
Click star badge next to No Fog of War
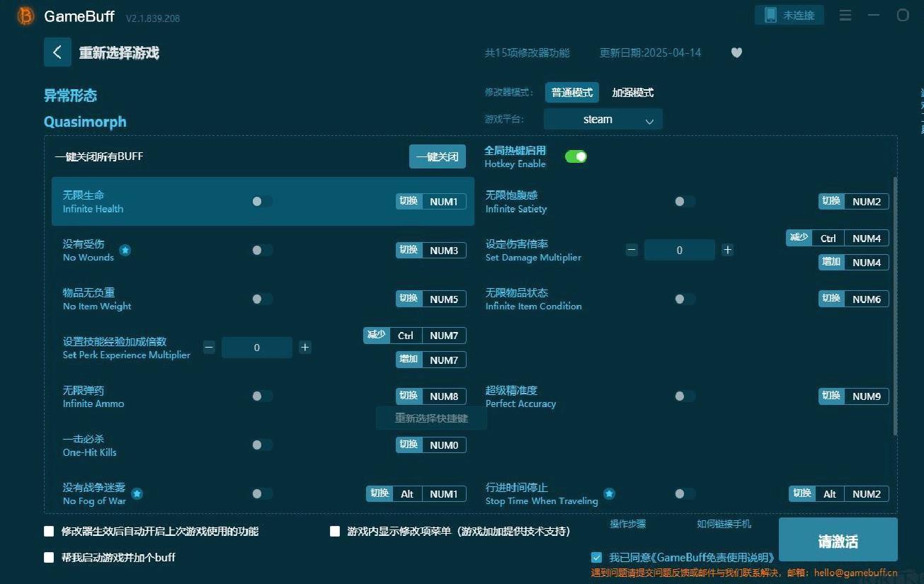pos(137,493)
